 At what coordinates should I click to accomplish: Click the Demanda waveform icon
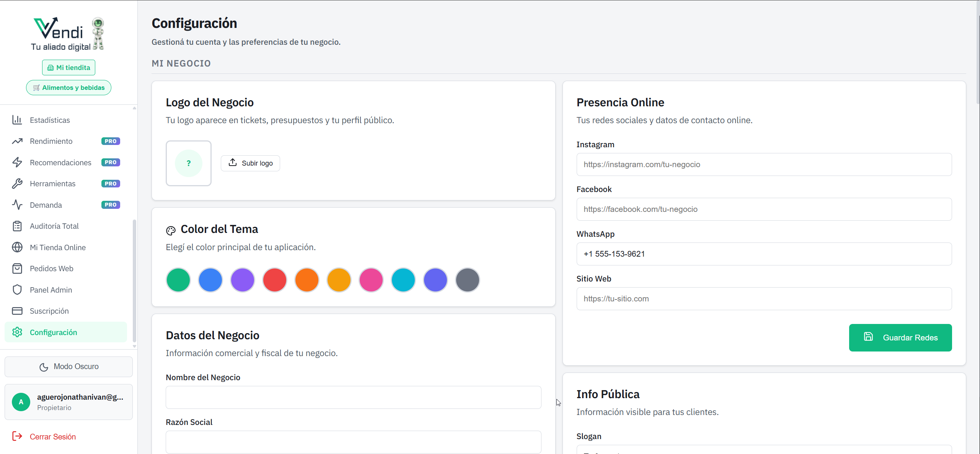tap(18, 205)
